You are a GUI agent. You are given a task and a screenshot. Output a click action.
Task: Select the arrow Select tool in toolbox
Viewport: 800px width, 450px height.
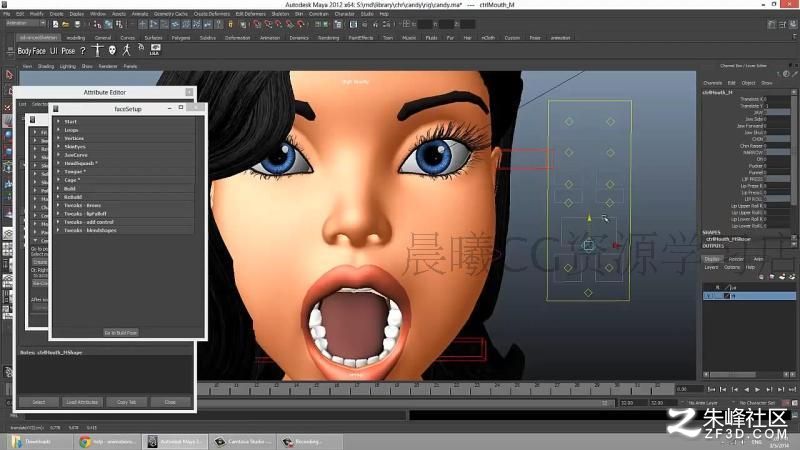9,76
